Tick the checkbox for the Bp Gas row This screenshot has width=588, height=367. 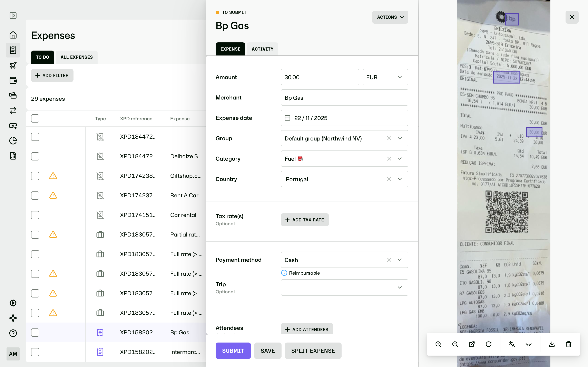pyautogui.click(x=35, y=333)
